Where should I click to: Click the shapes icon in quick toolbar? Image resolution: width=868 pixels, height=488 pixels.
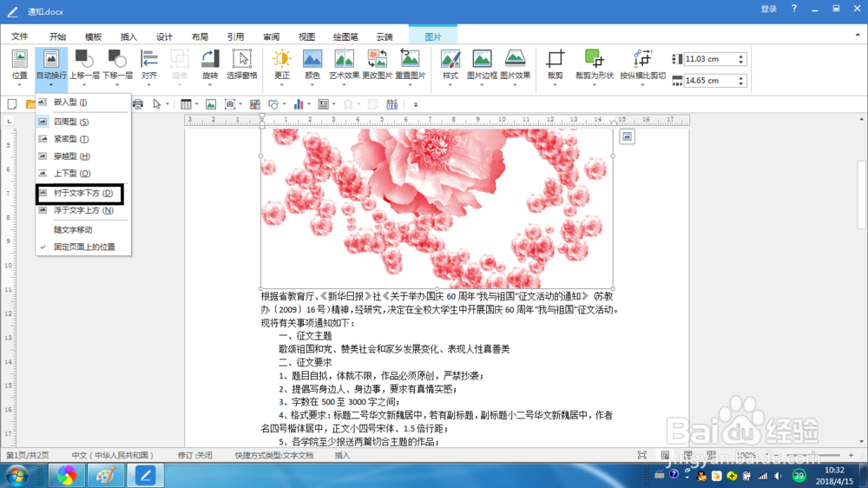pyautogui.click(x=273, y=104)
